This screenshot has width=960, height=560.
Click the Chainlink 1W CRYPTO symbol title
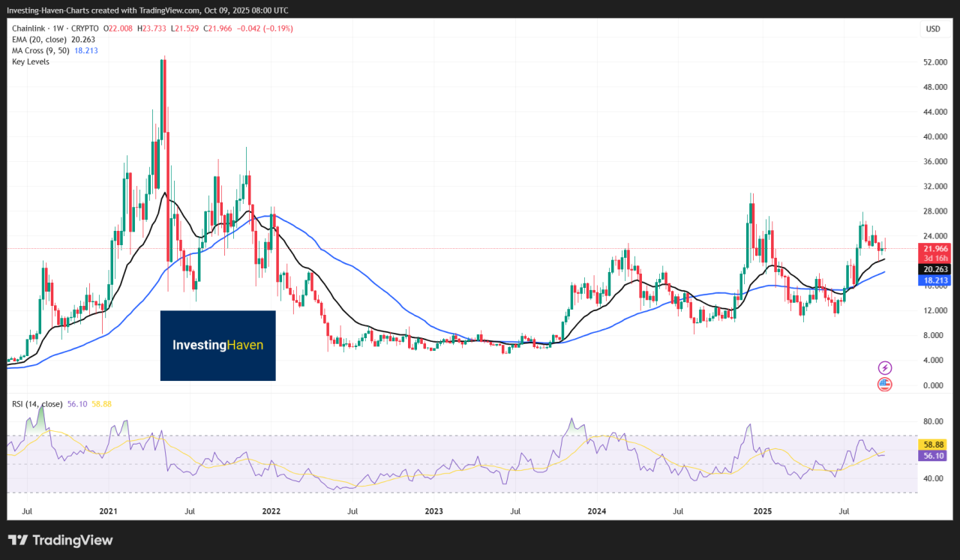tap(58, 28)
